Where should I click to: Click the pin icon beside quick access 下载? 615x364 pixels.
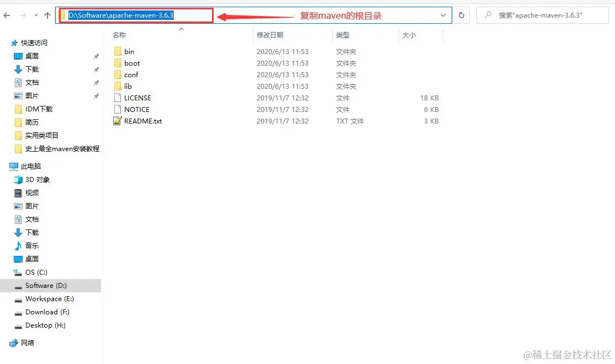tap(96, 69)
